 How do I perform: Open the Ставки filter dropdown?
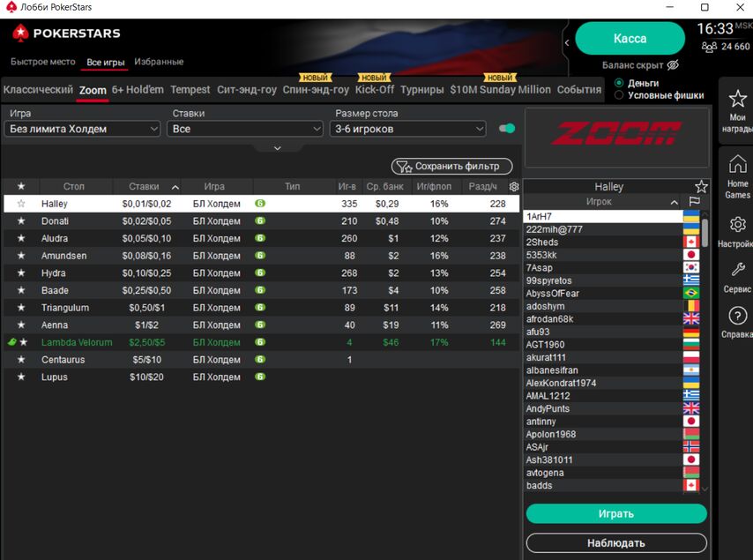point(245,129)
